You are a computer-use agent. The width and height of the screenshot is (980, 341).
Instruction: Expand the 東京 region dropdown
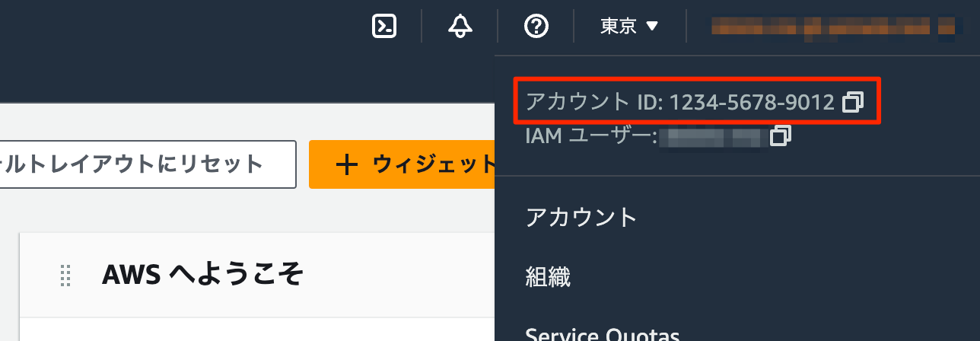click(x=629, y=26)
